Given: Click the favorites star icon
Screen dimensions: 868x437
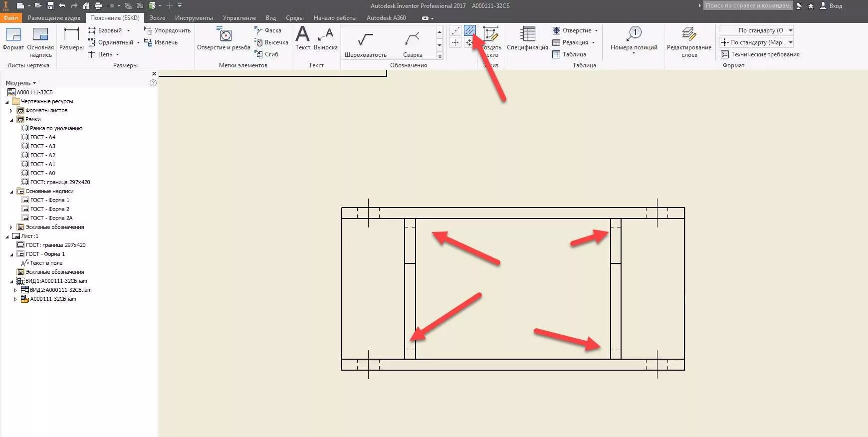Looking at the screenshot, I should coord(811,6).
